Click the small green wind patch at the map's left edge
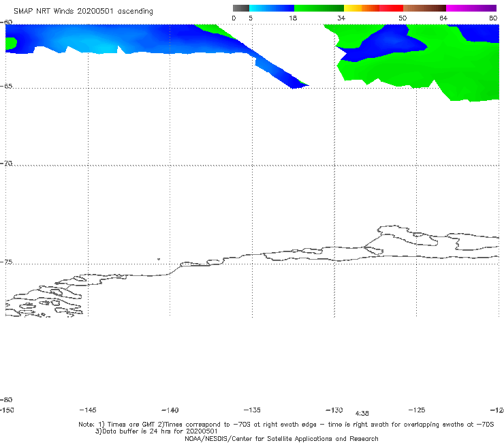This screenshot has height=443, width=504. pyautogui.click(x=10, y=43)
